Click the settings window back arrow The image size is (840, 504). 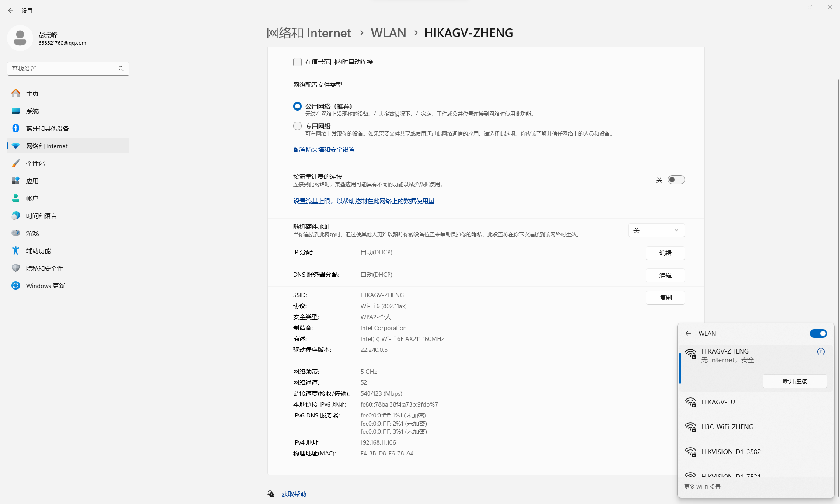click(10, 10)
